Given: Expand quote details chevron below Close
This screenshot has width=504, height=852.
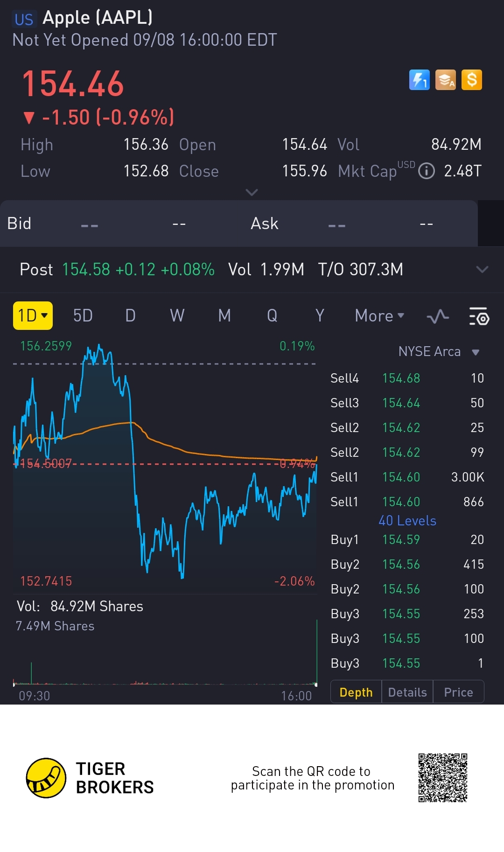Looking at the screenshot, I should 252,192.
